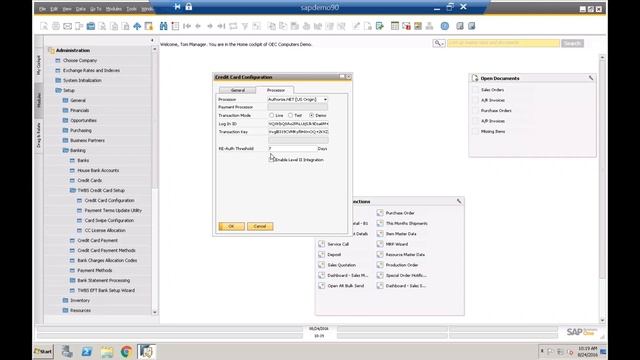The height and width of the screenshot is (360, 640).
Task: Check A/R Invoices in Open Documents
Action: (x=475, y=100)
